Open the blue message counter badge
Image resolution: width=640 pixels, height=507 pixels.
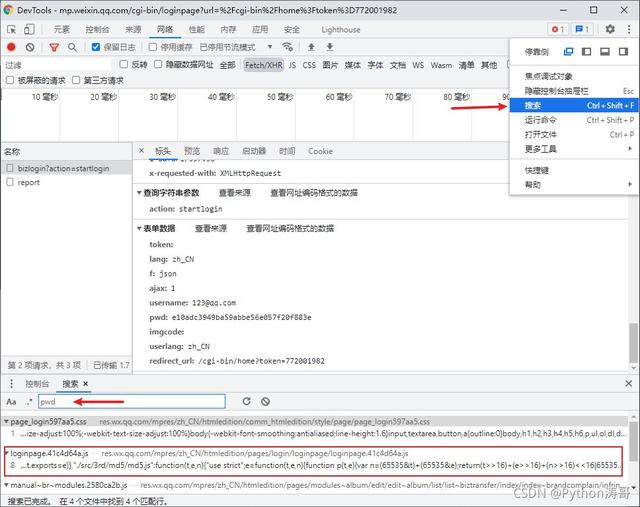click(x=582, y=29)
